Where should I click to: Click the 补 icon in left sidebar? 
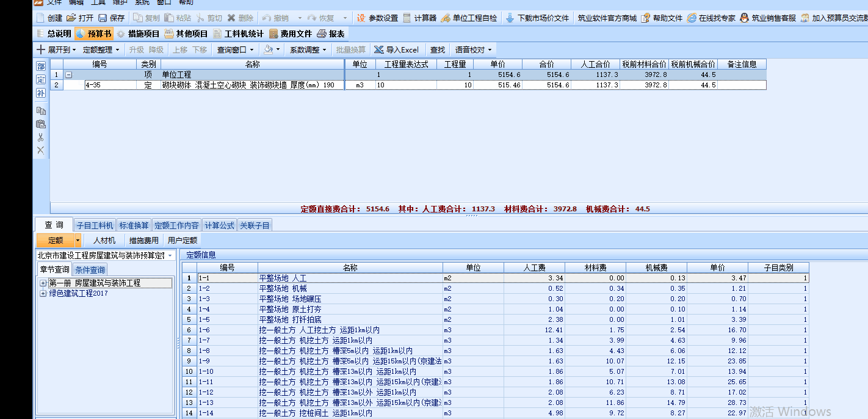coord(41,93)
